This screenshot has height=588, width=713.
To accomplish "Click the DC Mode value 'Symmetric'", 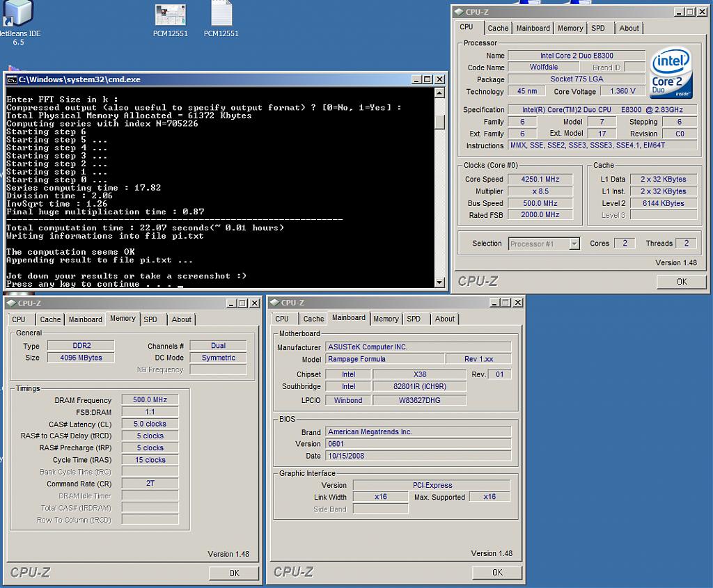I will pos(218,358).
